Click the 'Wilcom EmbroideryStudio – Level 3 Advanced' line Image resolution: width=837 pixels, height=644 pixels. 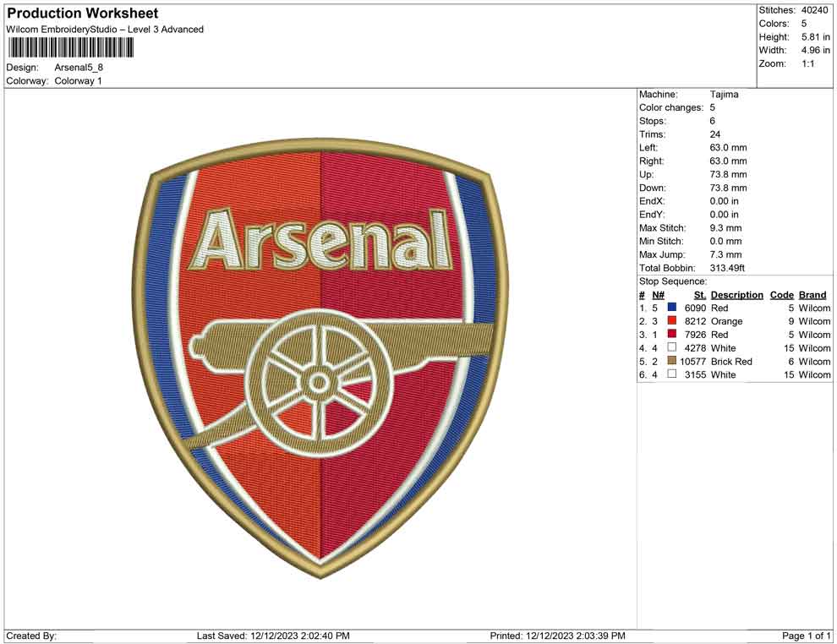tap(105, 30)
